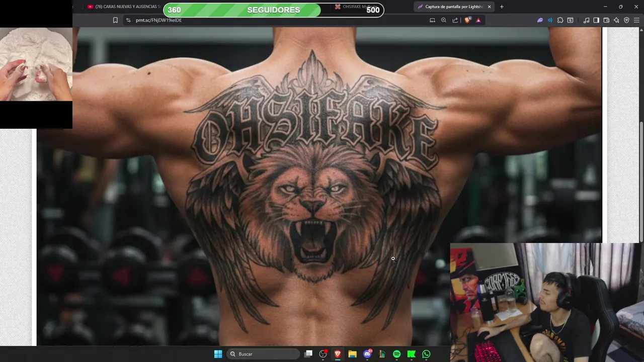
Task: Open WhatsApp from the taskbar
Action: click(426, 354)
